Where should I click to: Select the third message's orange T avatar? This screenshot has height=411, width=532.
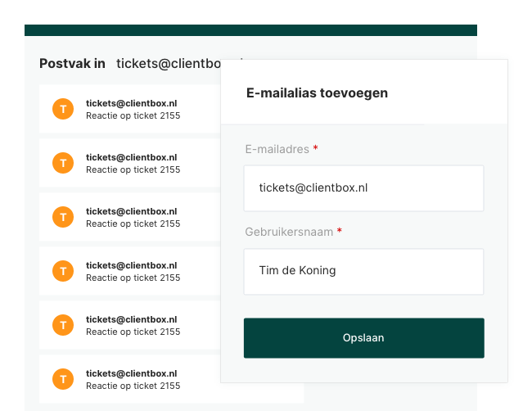pyautogui.click(x=63, y=217)
